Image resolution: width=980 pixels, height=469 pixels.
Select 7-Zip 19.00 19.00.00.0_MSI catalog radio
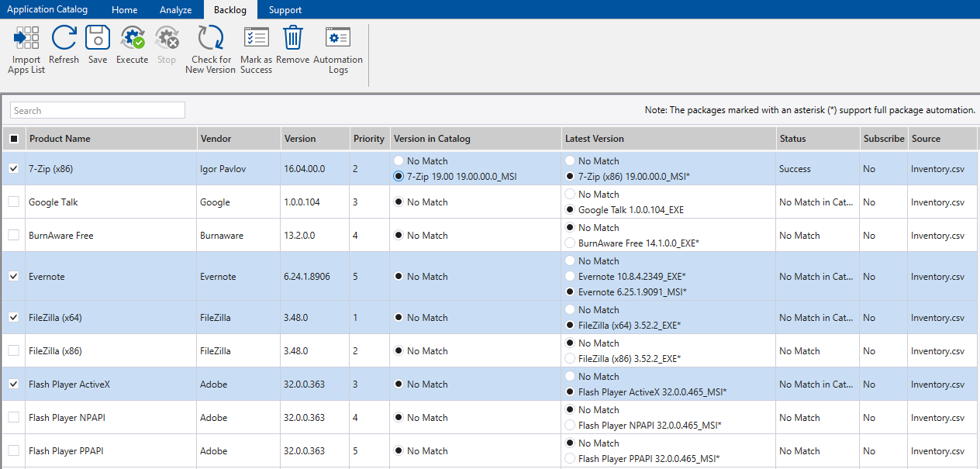click(x=399, y=176)
